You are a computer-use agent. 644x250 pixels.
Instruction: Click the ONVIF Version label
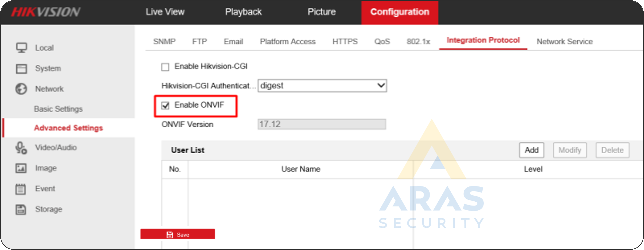187,125
